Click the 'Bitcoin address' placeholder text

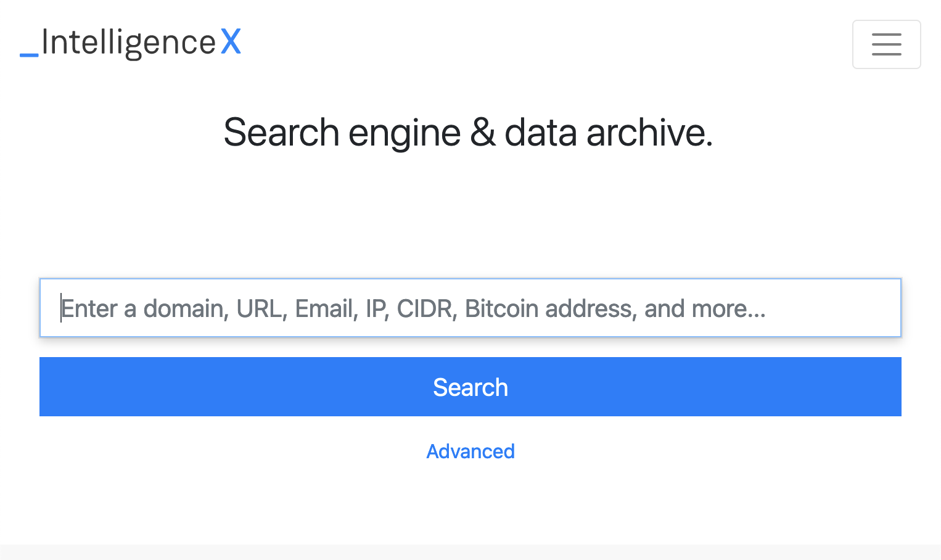click(x=549, y=308)
